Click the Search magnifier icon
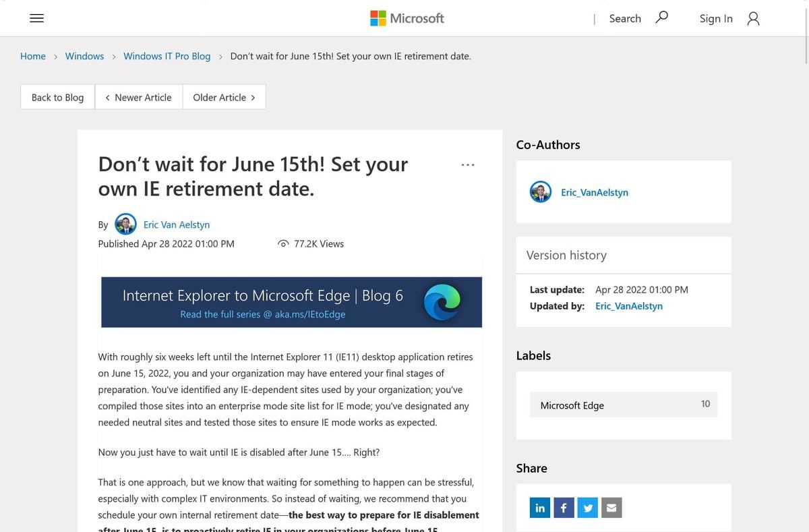Image resolution: width=809 pixels, height=532 pixels. [662, 18]
